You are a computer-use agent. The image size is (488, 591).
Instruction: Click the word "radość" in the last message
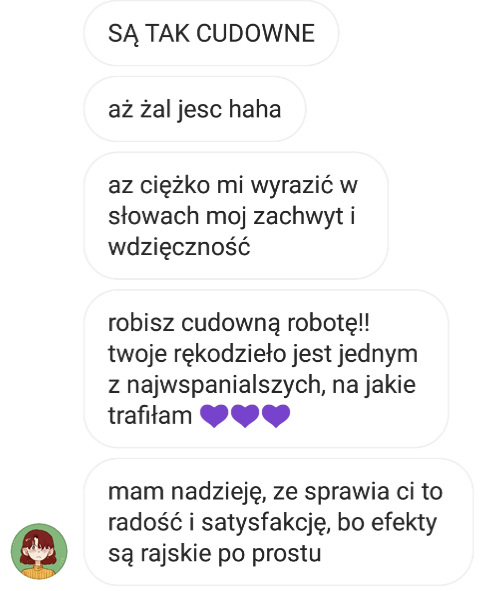coord(145,523)
